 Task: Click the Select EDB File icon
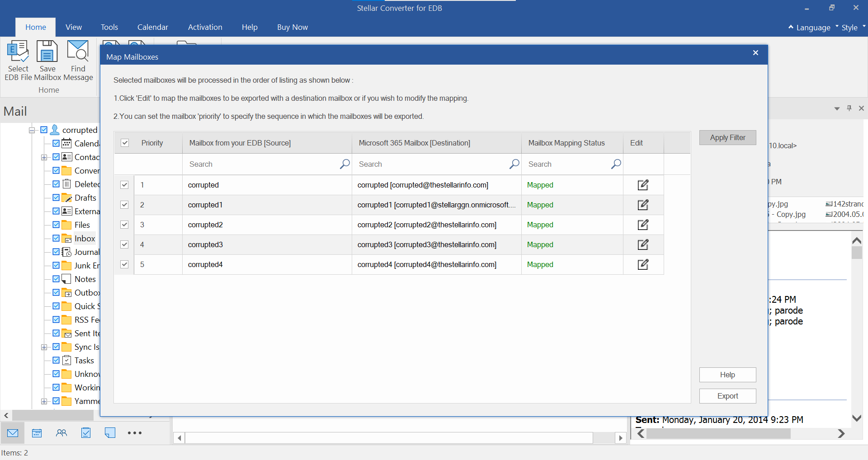(x=18, y=52)
